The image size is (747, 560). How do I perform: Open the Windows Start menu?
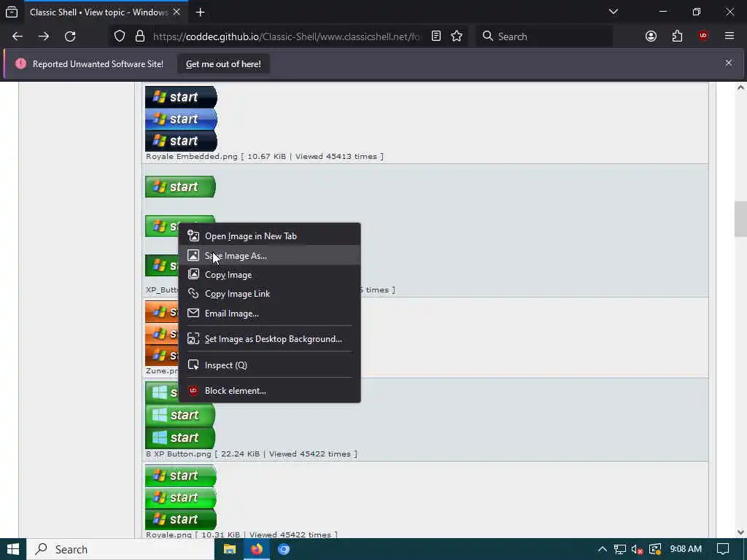click(13, 550)
